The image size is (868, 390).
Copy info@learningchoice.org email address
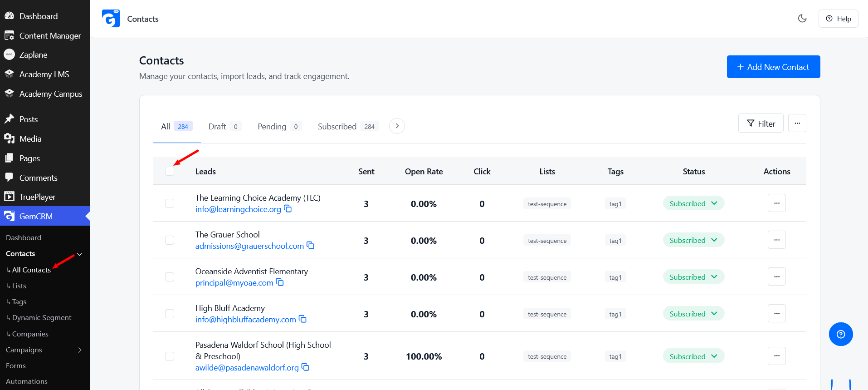click(288, 209)
